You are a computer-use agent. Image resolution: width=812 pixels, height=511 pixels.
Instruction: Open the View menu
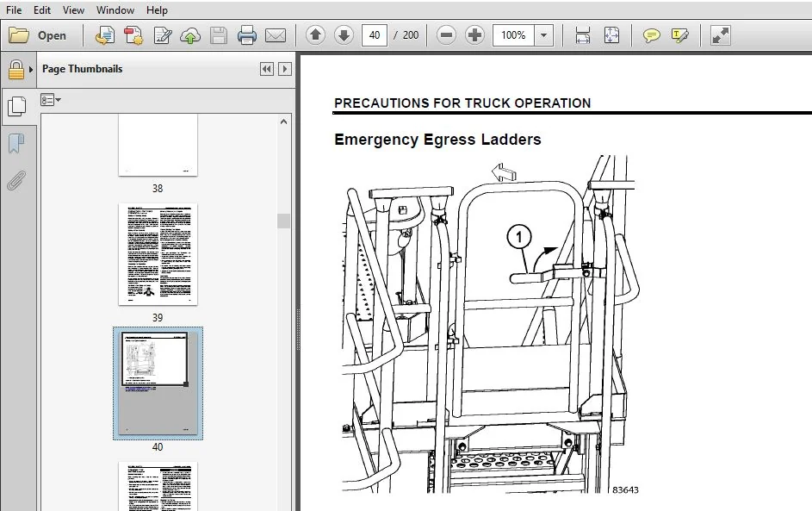point(73,9)
